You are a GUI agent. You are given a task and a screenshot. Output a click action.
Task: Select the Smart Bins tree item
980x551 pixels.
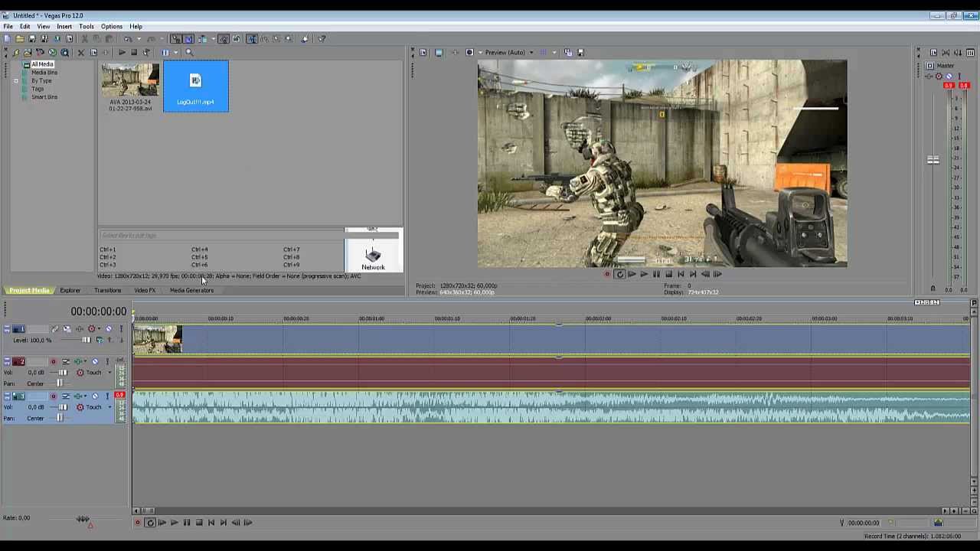44,97
